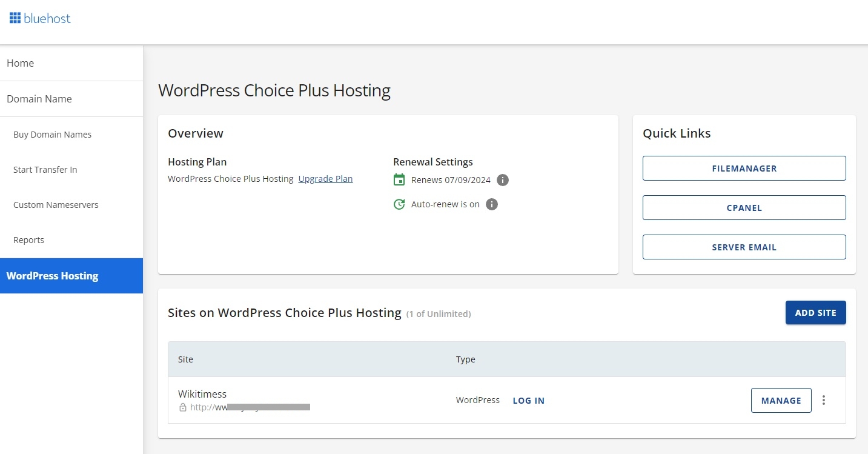Open FILEMANAGER quick link
Screen dimensions: 868x454
click(744, 169)
